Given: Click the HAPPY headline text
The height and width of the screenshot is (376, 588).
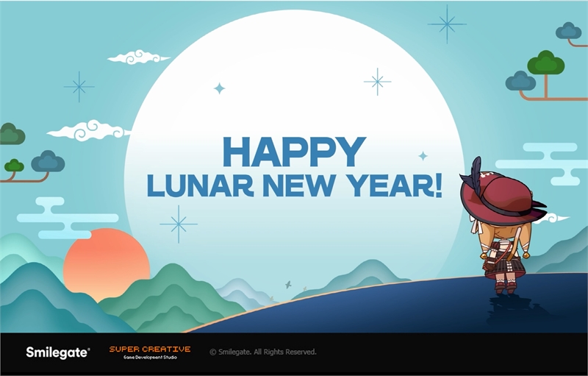Looking at the screenshot, I should [x=295, y=152].
